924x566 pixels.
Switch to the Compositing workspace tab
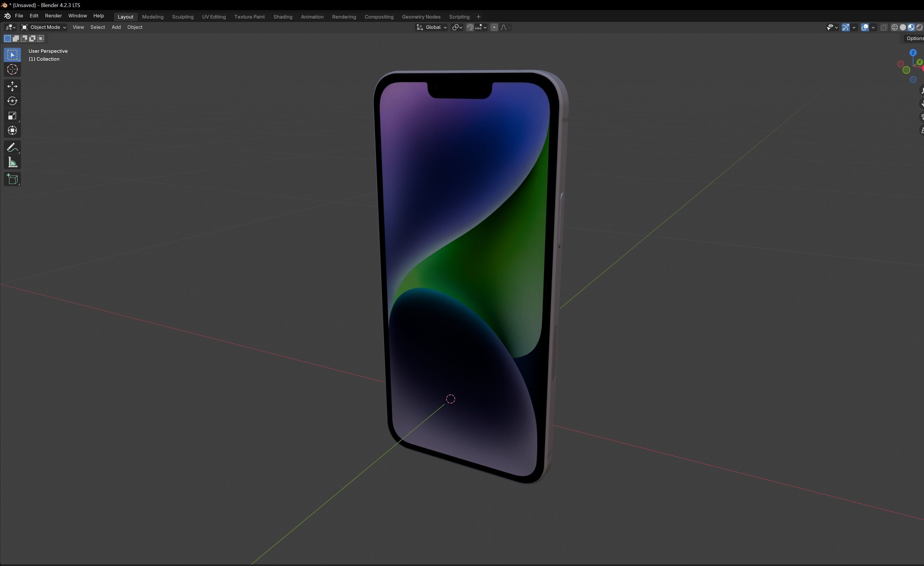click(x=379, y=17)
